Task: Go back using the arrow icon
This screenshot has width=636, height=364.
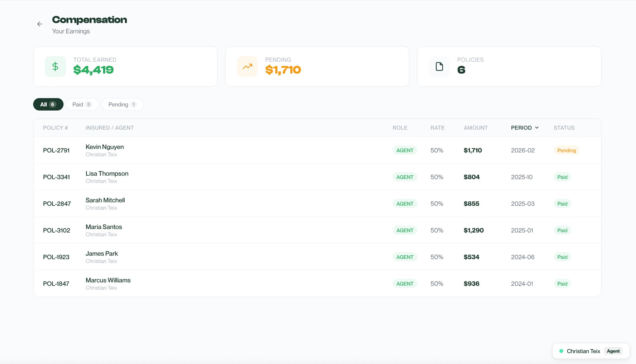Action: click(40, 24)
